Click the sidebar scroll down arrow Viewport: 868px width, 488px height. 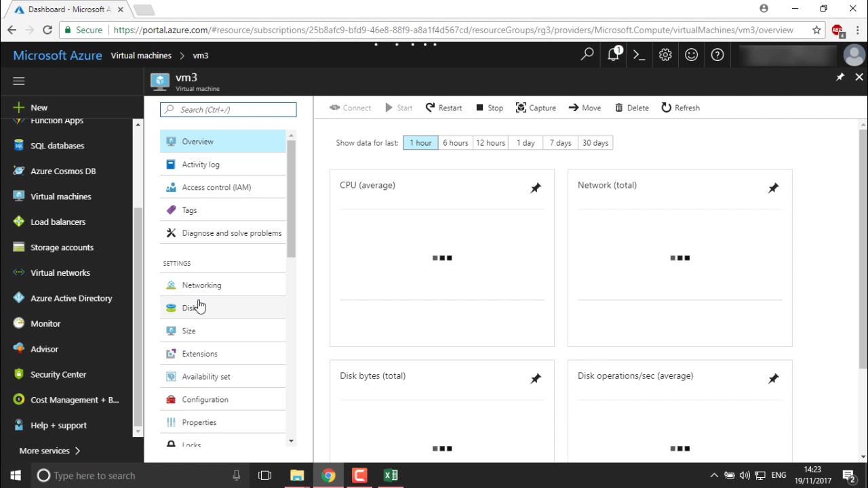(x=138, y=432)
